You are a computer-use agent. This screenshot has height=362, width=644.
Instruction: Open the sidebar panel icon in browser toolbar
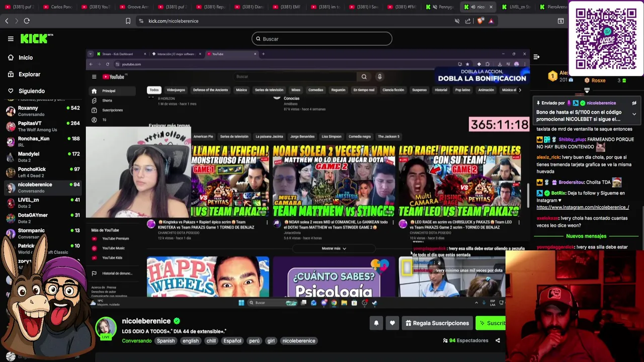point(560,21)
